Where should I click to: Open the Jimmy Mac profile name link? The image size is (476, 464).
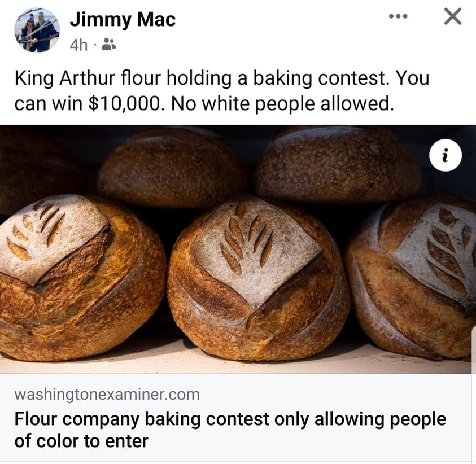point(123,20)
